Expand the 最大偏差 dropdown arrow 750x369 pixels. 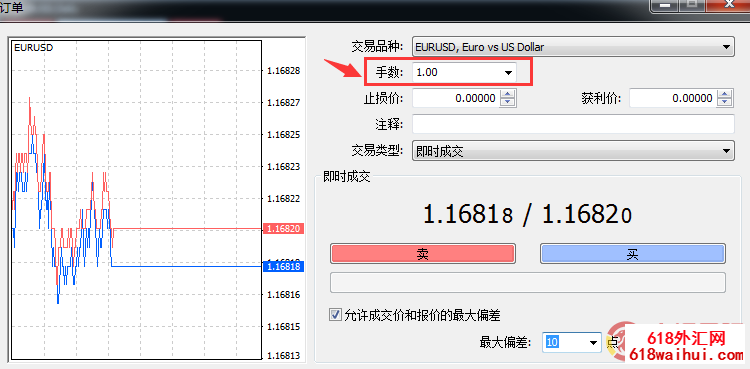tap(594, 342)
